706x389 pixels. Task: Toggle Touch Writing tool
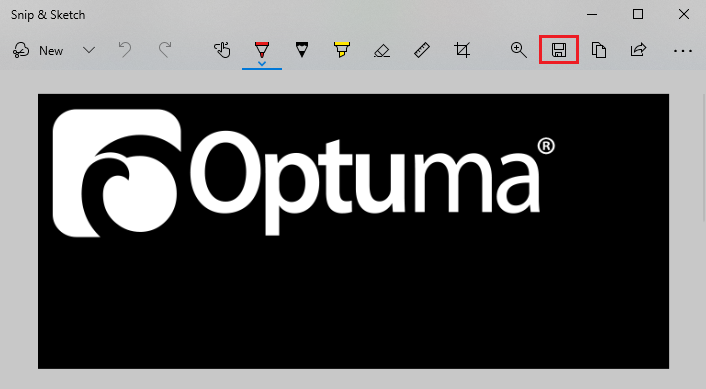(222, 50)
